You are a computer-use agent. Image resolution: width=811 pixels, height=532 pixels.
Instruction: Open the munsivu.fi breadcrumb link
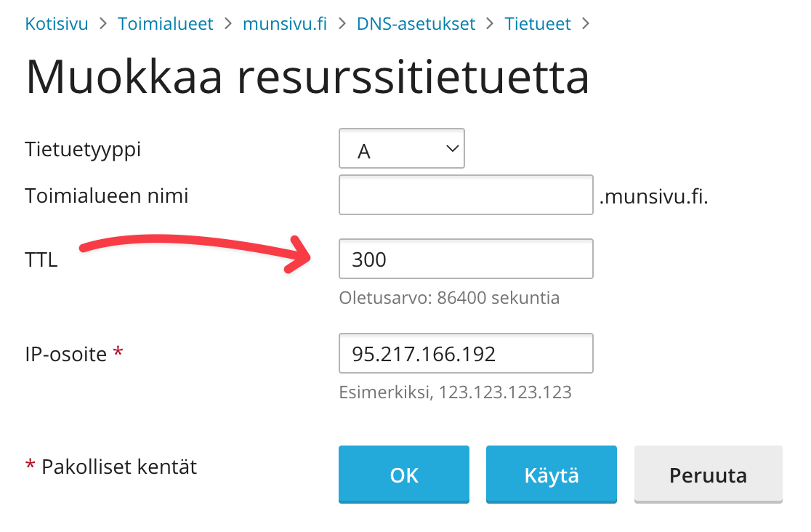tap(285, 24)
